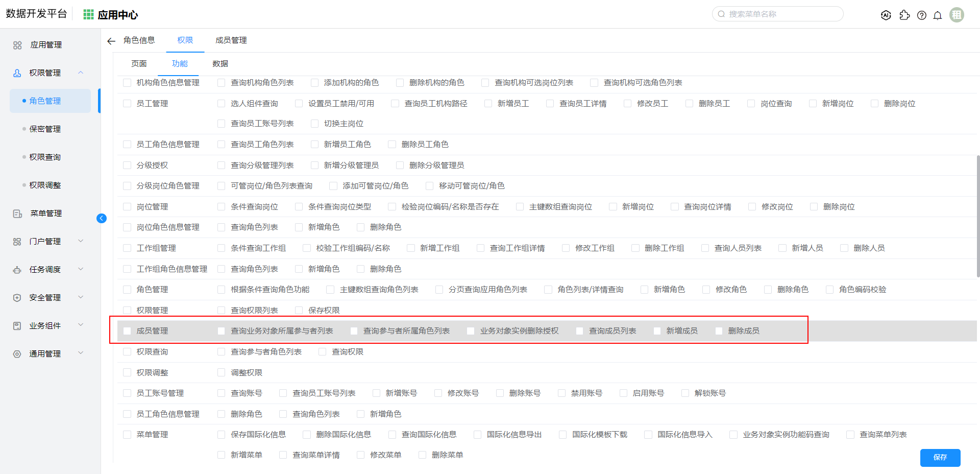The width and height of the screenshot is (980, 474).
Task: Switch to the 成员管理 tab
Action: pyautogui.click(x=231, y=40)
